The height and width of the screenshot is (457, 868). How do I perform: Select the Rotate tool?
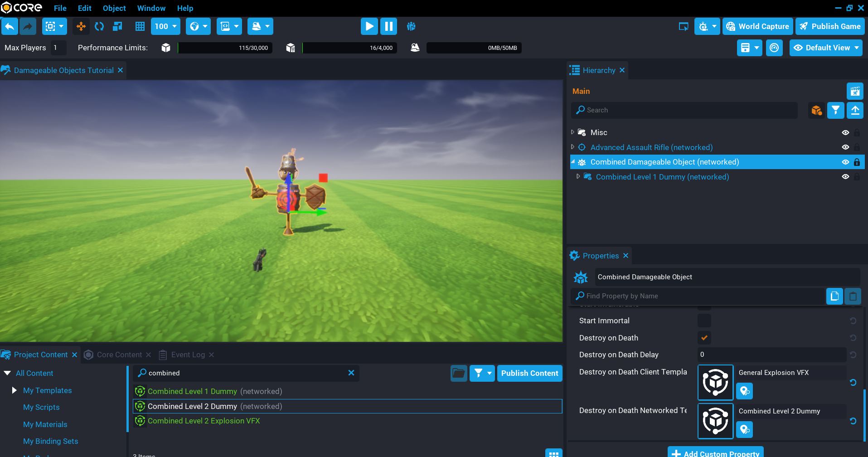click(x=99, y=26)
